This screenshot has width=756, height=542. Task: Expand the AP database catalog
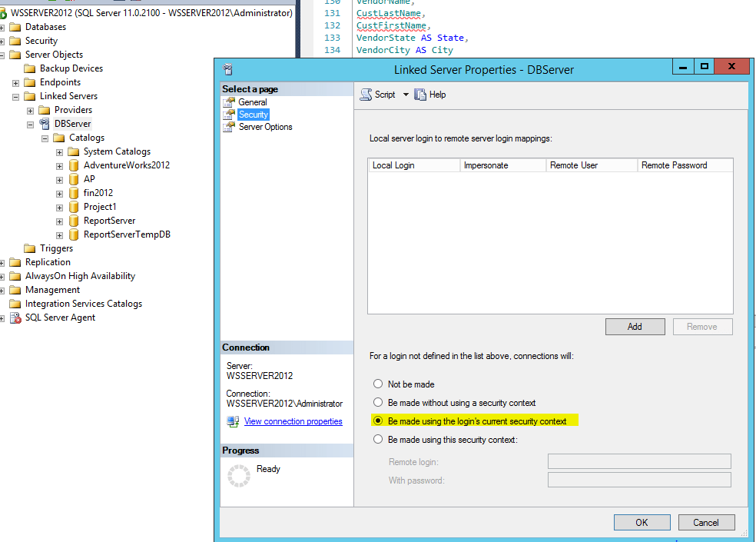59,178
